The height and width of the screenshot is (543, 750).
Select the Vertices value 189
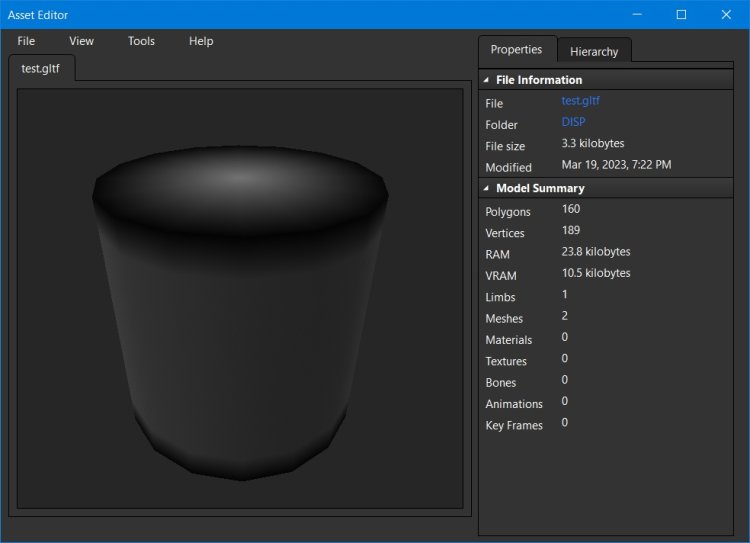[571, 230]
